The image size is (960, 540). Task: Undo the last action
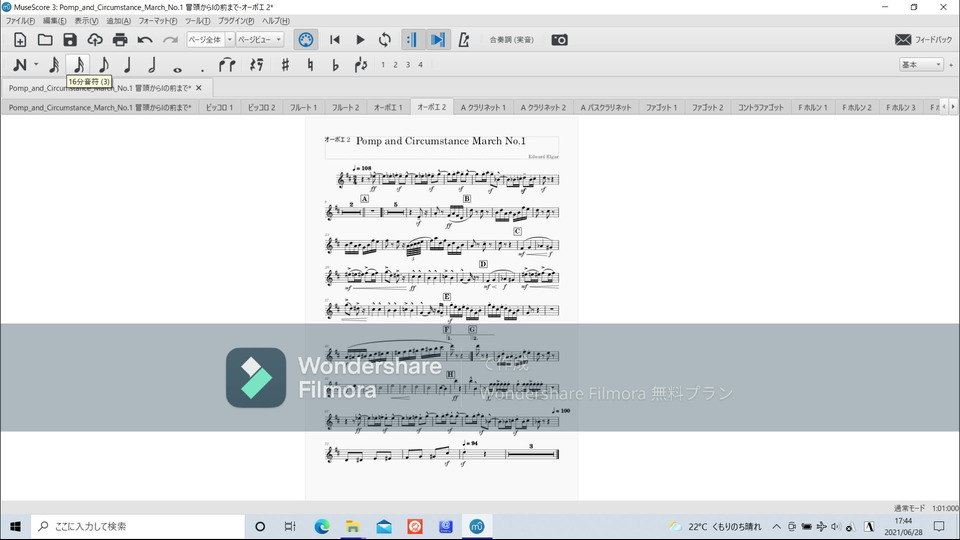click(145, 40)
